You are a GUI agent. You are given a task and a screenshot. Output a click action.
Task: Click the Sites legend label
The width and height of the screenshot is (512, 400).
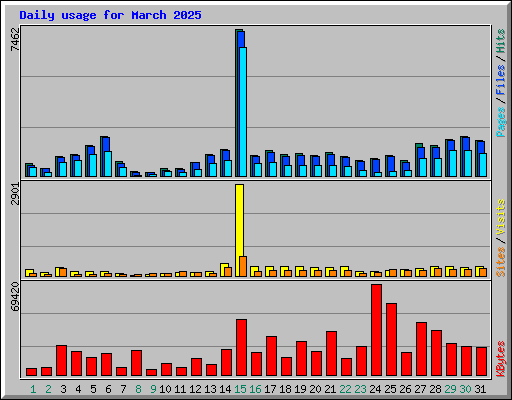501,262
